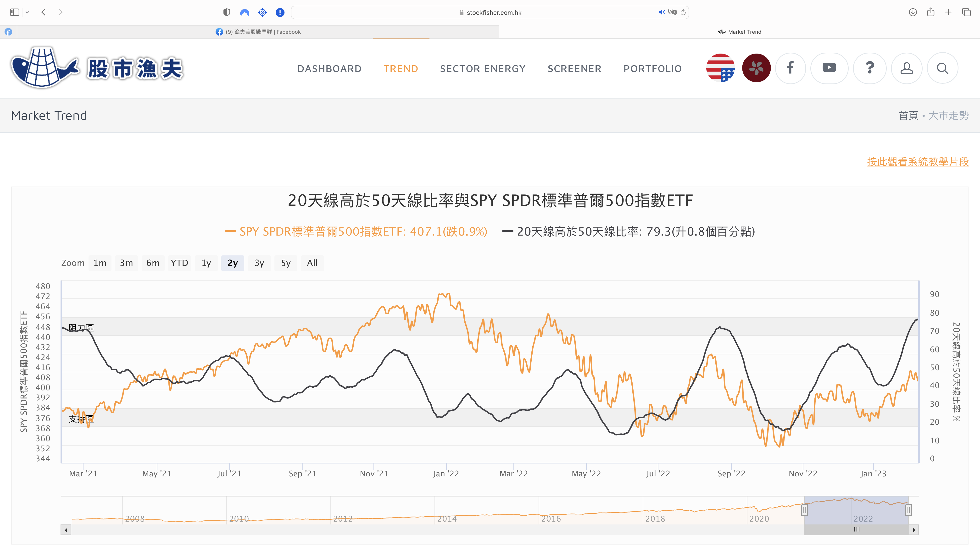The width and height of the screenshot is (980, 551).
Task: Open the user account icon
Action: click(907, 68)
